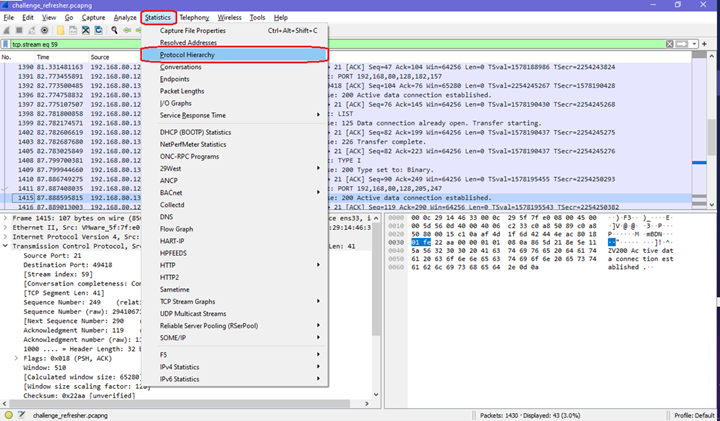Expand the Ethernet II tree node

[x=5, y=227]
